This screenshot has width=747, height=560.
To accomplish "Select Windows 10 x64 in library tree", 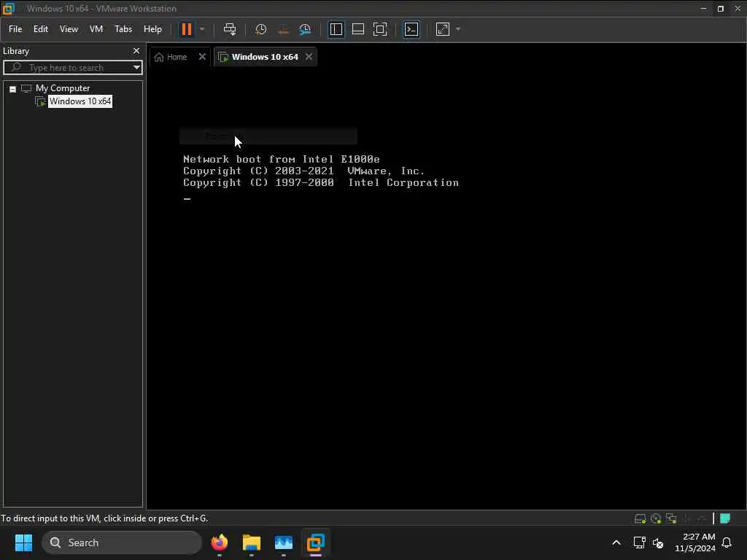I will click(x=80, y=101).
